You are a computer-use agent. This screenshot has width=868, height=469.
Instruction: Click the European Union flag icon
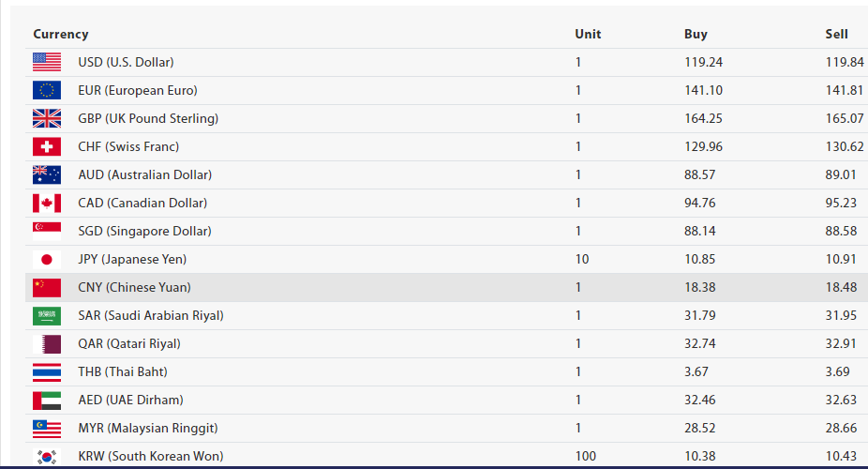point(47,90)
